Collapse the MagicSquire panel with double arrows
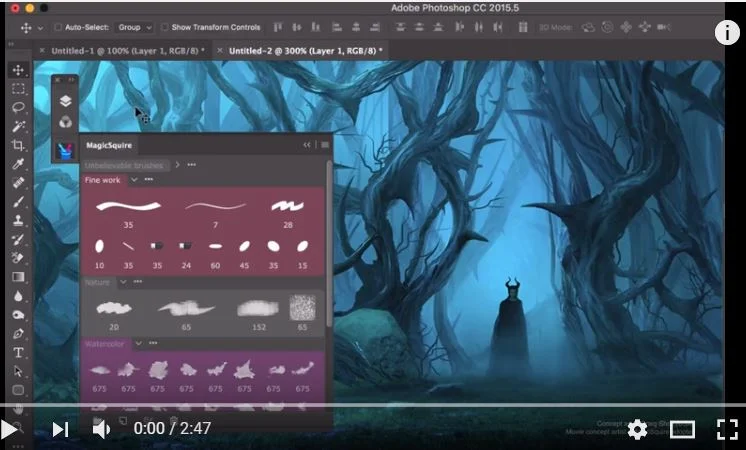The height and width of the screenshot is (450, 746). click(307, 145)
